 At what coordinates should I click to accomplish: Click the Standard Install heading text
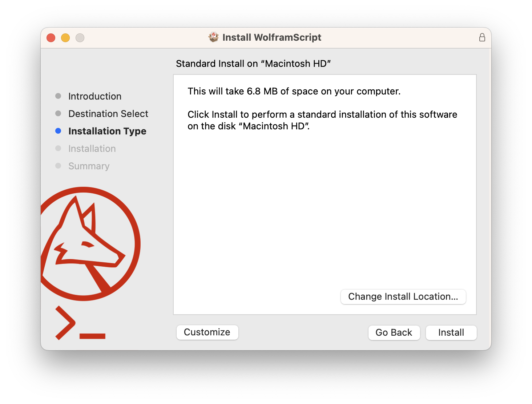pyautogui.click(x=253, y=63)
